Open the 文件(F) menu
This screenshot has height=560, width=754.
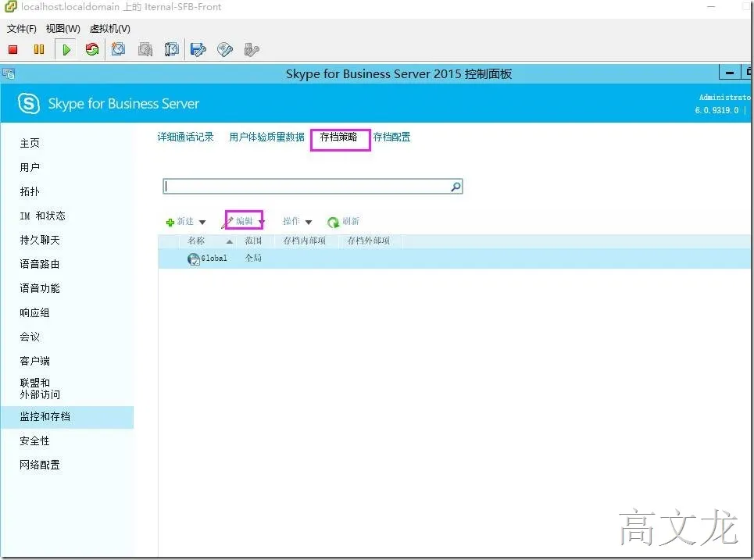[22, 29]
